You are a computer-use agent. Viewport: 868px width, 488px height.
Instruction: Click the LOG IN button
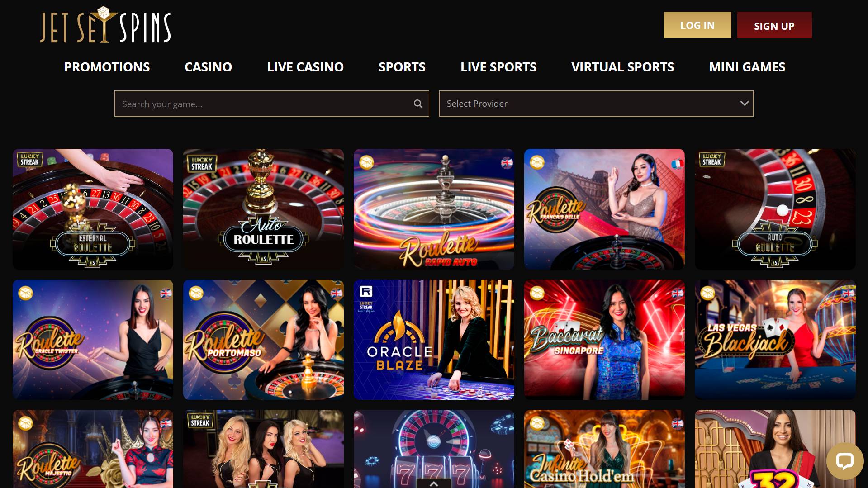pyautogui.click(x=697, y=25)
